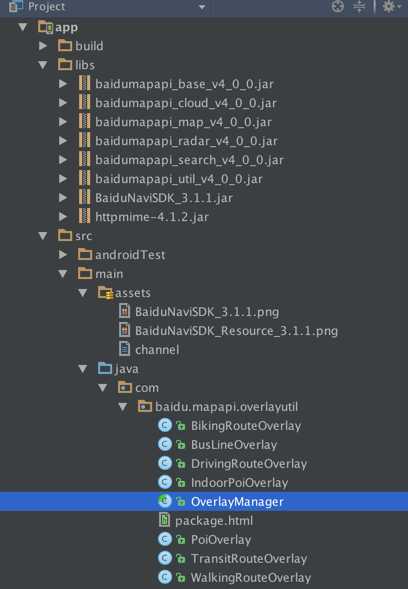Select baidumapapi_base_v4_0_0.jar file name

click(x=184, y=84)
